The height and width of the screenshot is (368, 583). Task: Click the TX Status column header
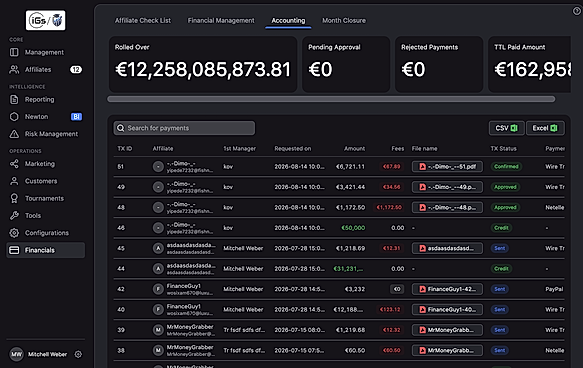(503, 149)
